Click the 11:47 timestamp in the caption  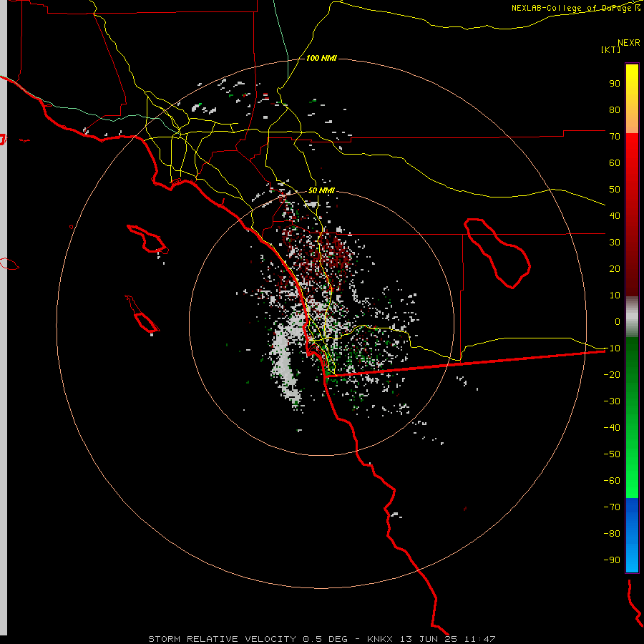pyautogui.click(x=479, y=639)
